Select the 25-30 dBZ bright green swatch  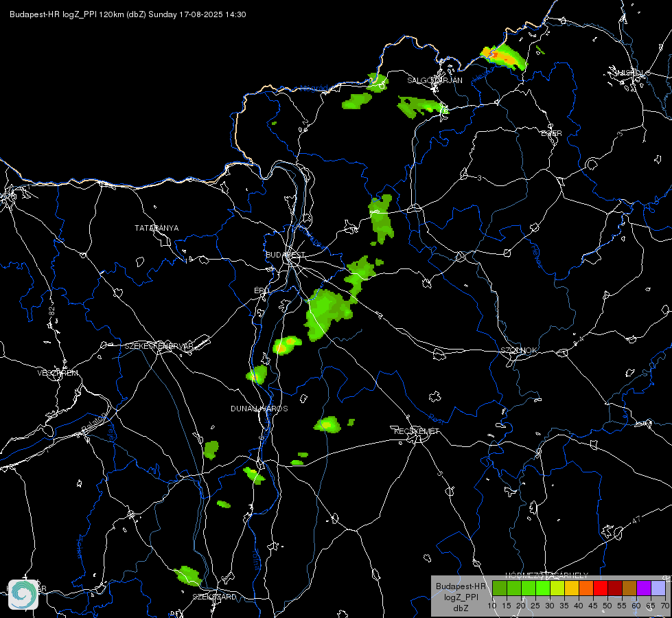pyautogui.click(x=543, y=588)
